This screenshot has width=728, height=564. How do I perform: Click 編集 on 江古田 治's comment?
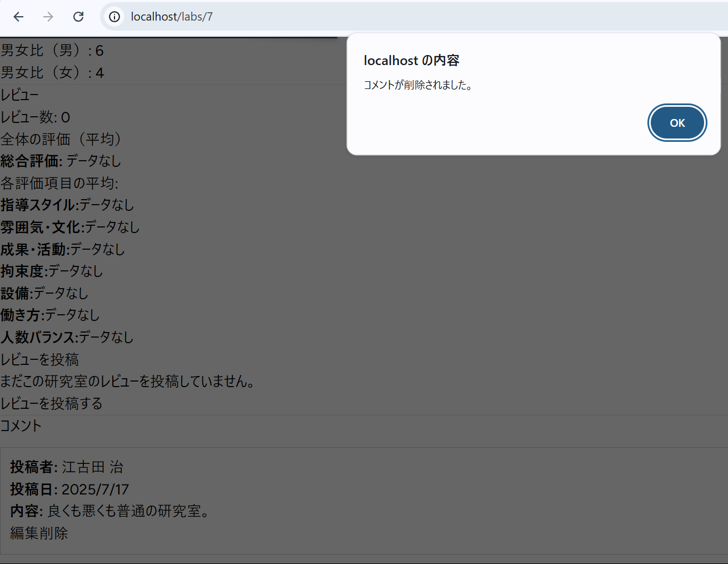[24, 533]
